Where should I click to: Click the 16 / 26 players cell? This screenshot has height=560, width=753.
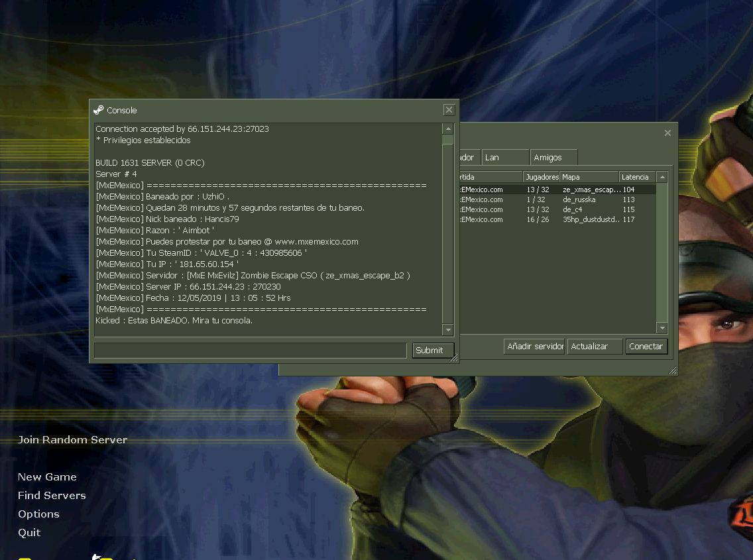pos(538,219)
